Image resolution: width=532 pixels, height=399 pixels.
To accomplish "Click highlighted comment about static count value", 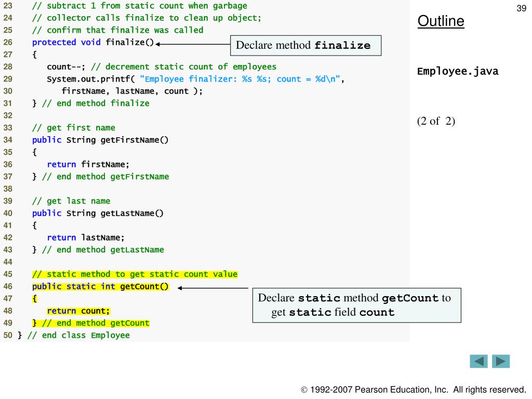I will (135, 274).
